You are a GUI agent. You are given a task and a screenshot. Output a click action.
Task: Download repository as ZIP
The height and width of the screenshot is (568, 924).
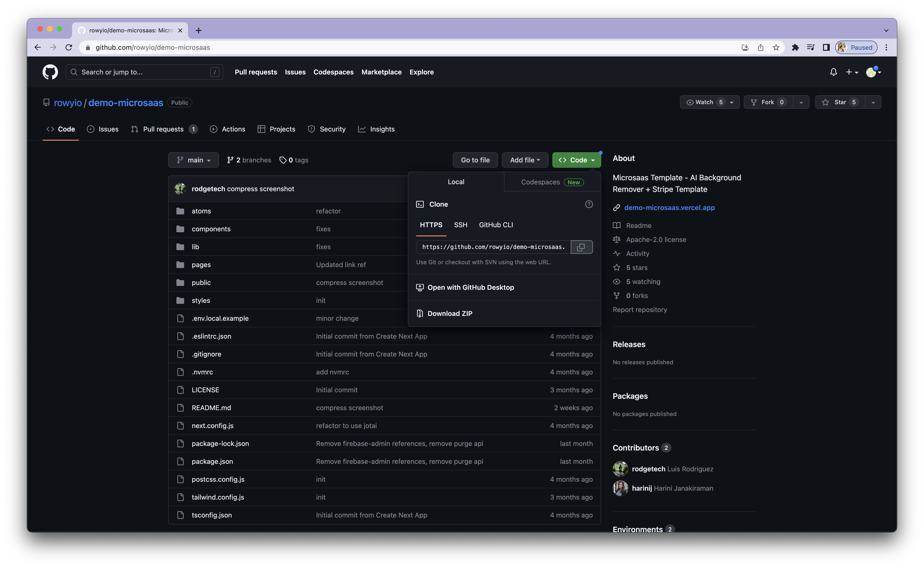[450, 313]
